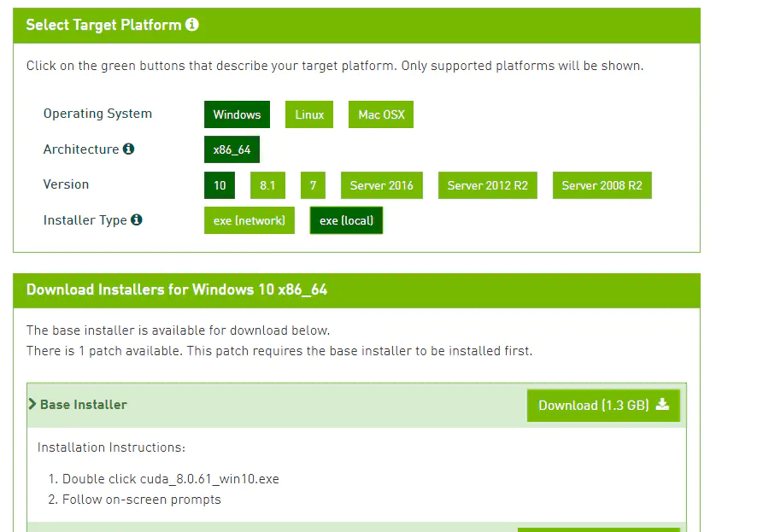Image resolution: width=763 pixels, height=532 pixels.
Task: Click the Version row label
Action: pos(66,184)
